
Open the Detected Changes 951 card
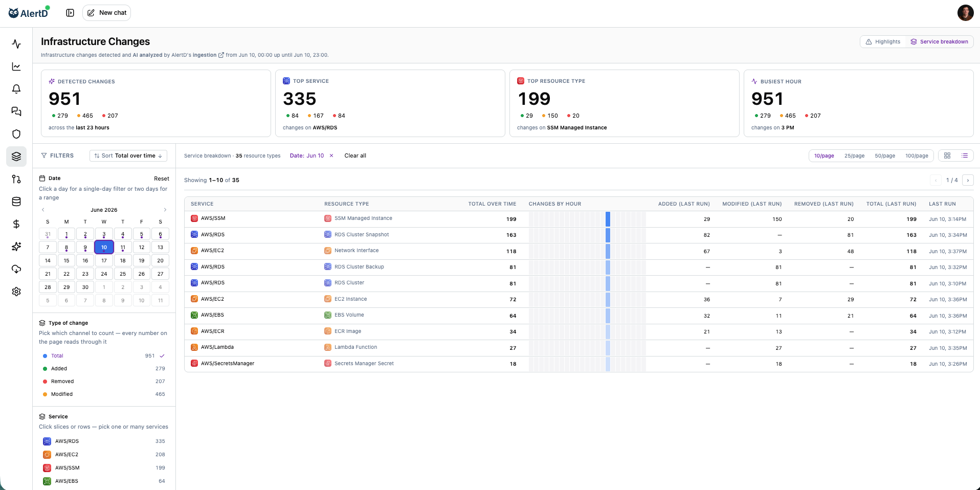tap(156, 103)
